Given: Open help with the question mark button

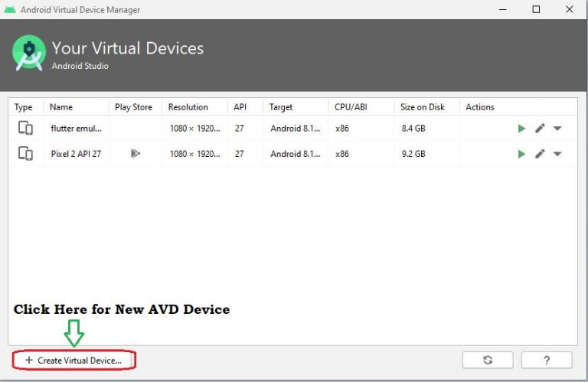Looking at the screenshot, I should (547, 360).
